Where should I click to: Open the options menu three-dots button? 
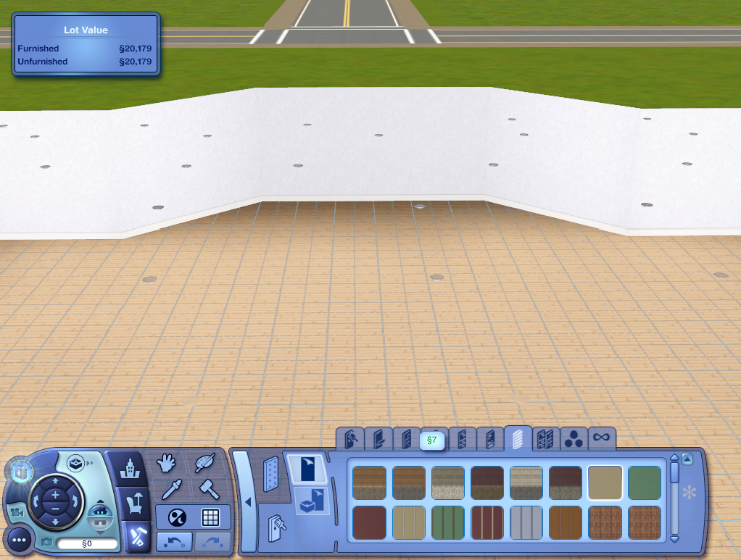(20, 540)
